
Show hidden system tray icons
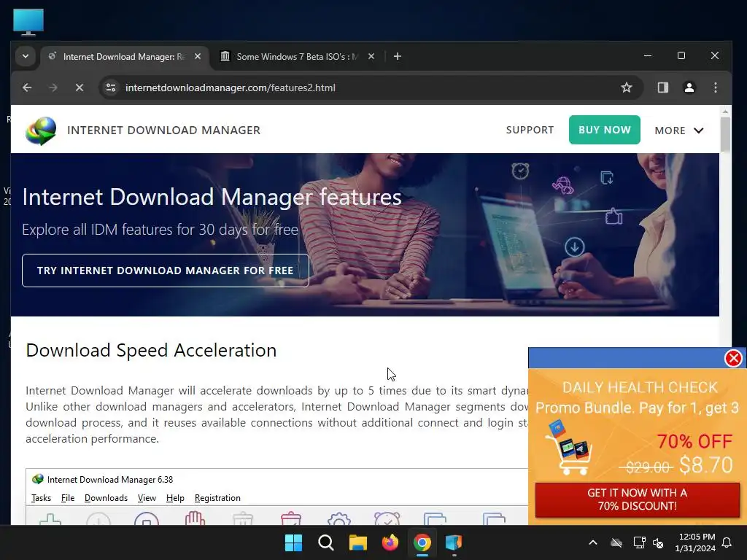[593, 542]
